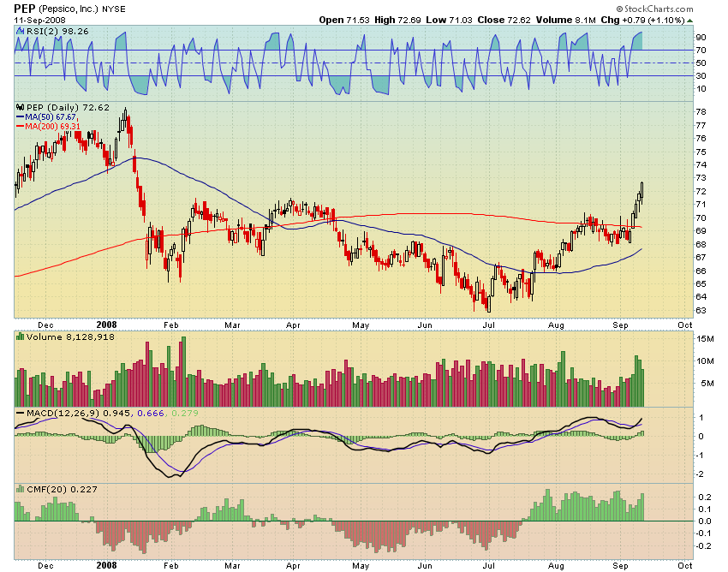Viewport: 728px width, 572px height.
Task: Click the -0.2 label on the CMF axis
Action: pyautogui.click(x=703, y=546)
